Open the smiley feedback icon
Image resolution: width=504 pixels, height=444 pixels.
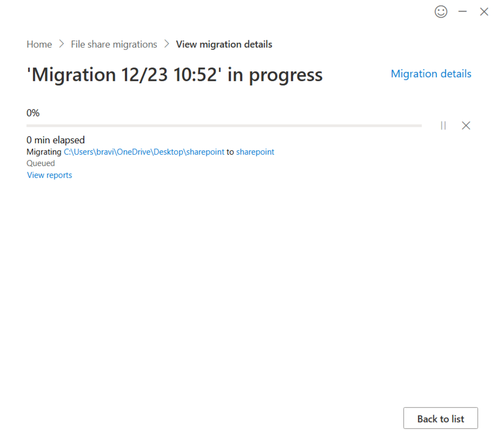pyautogui.click(x=441, y=12)
